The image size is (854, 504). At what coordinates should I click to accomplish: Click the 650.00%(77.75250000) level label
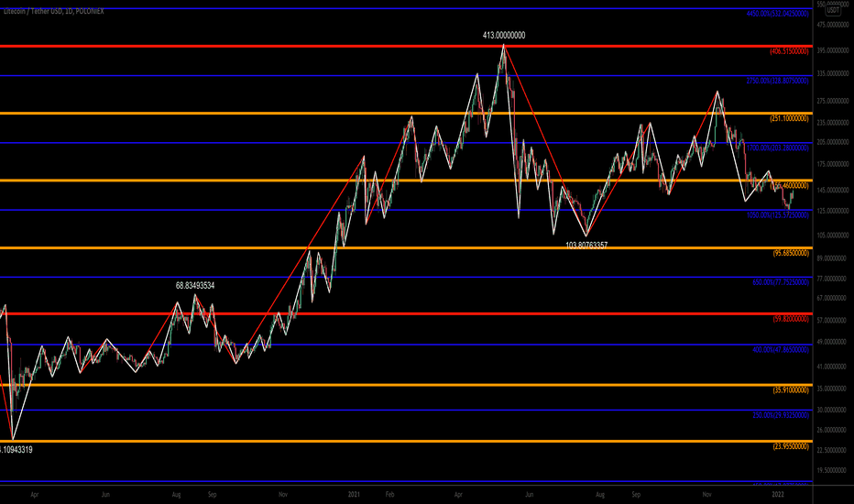point(781,282)
